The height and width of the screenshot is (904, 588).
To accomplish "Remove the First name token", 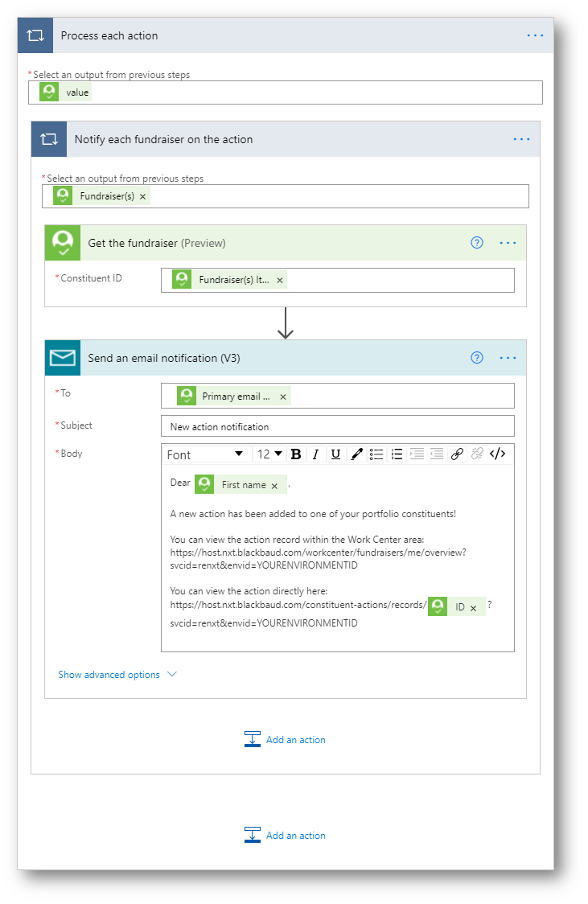I will 274,486.
